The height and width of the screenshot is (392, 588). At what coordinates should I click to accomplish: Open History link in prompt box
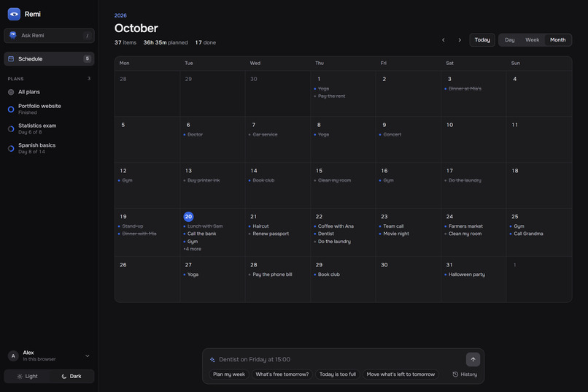(465, 374)
